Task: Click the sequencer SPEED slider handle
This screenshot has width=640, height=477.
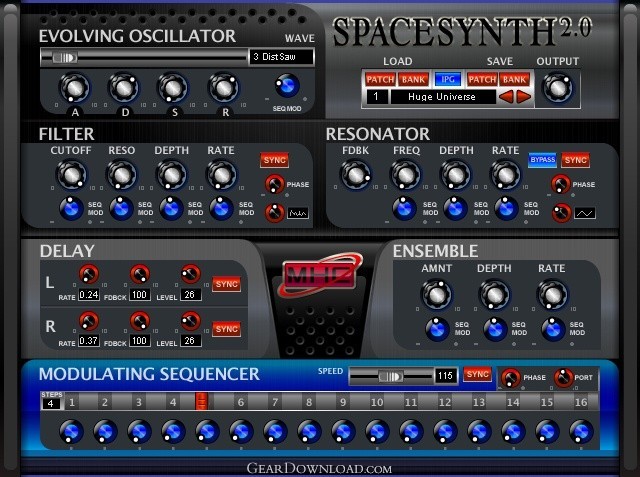Action: tap(391, 376)
